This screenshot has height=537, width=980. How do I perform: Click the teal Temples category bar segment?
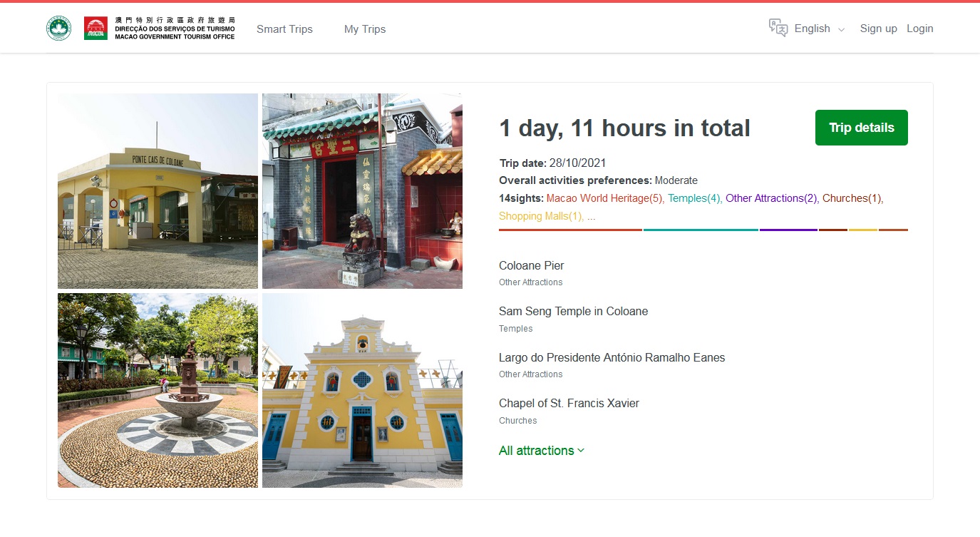click(701, 230)
